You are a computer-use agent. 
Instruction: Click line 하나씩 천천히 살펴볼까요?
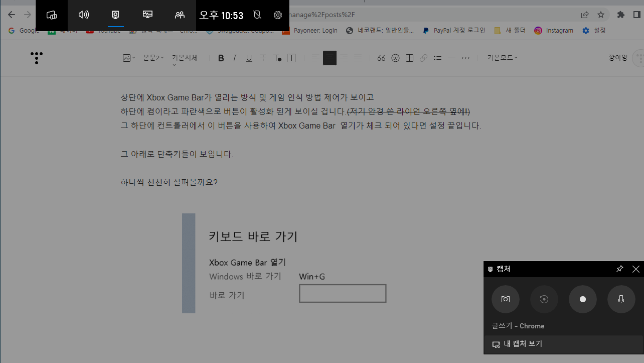pyautogui.click(x=169, y=182)
